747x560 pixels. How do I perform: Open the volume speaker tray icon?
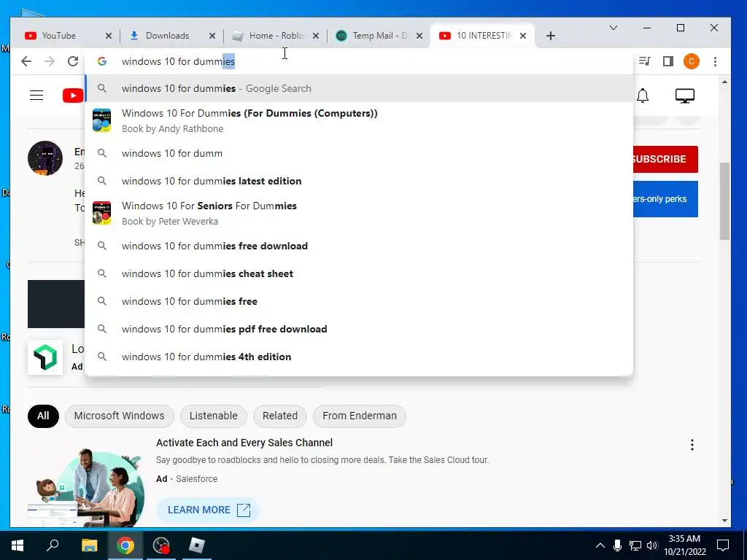(x=652, y=545)
